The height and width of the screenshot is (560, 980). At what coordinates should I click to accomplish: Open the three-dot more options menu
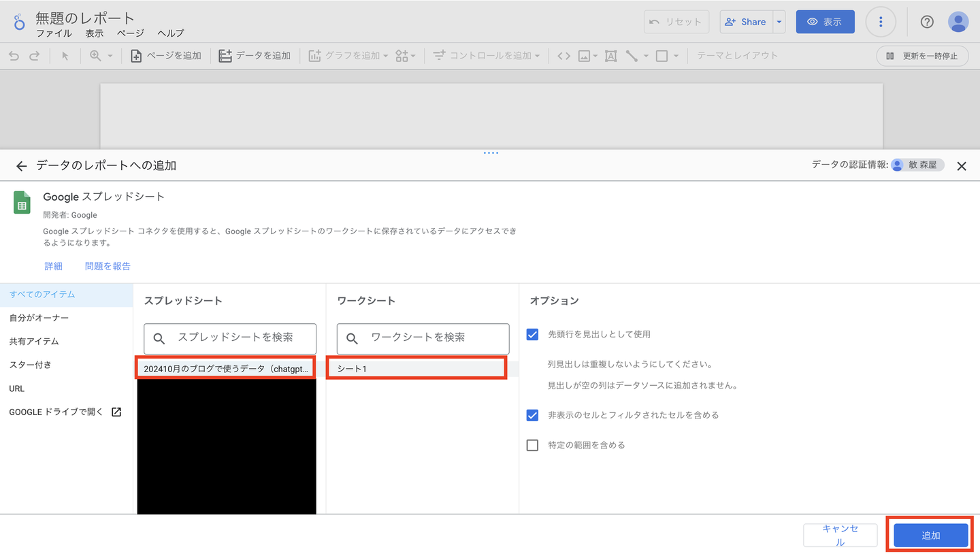[x=881, y=22]
